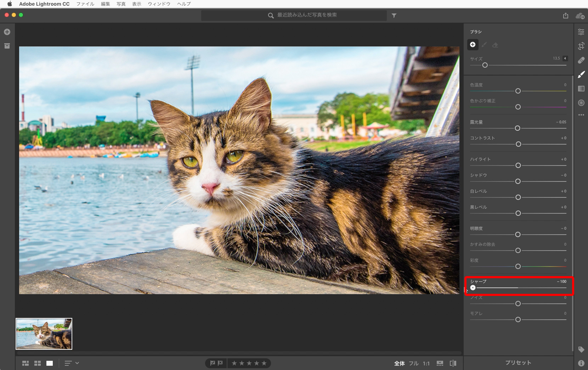Image resolution: width=588 pixels, height=370 pixels.
Task: Toggle the flag as rejected button
Action: pyautogui.click(x=220, y=363)
